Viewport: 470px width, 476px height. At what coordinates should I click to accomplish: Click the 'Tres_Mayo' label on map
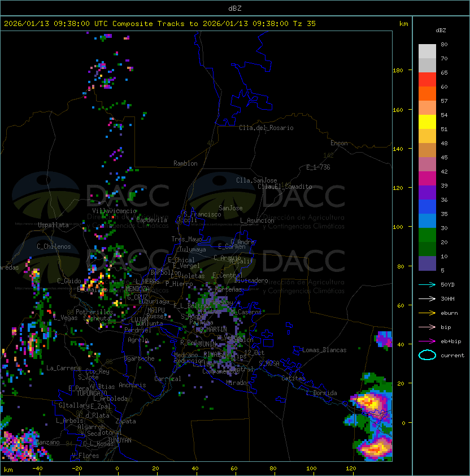click(x=186, y=239)
